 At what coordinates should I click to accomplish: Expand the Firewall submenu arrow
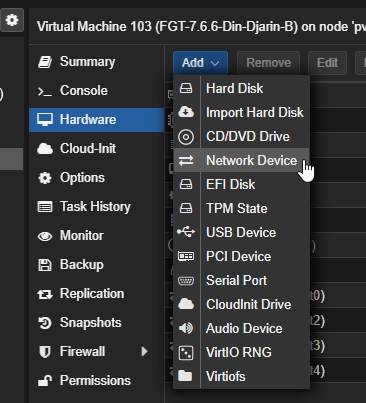click(144, 351)
